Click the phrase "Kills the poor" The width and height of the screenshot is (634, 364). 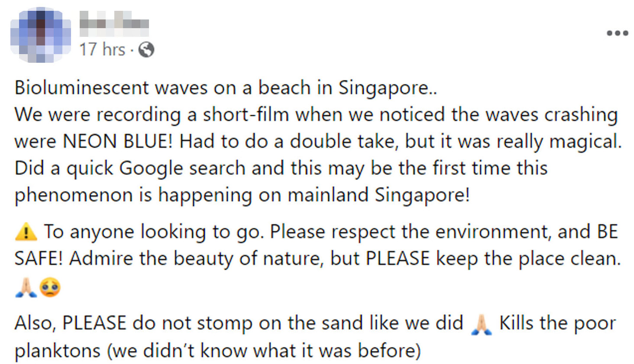(557, 323)
